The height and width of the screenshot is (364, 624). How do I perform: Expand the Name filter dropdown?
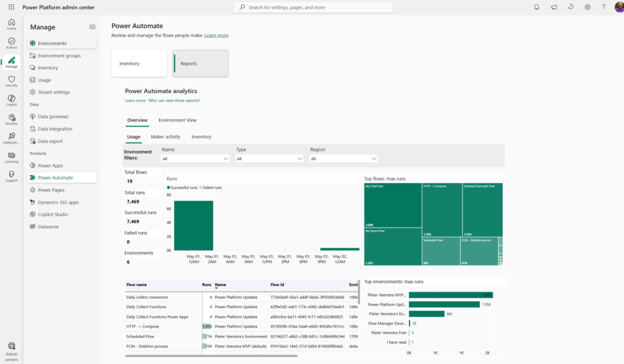pos(195,158)
